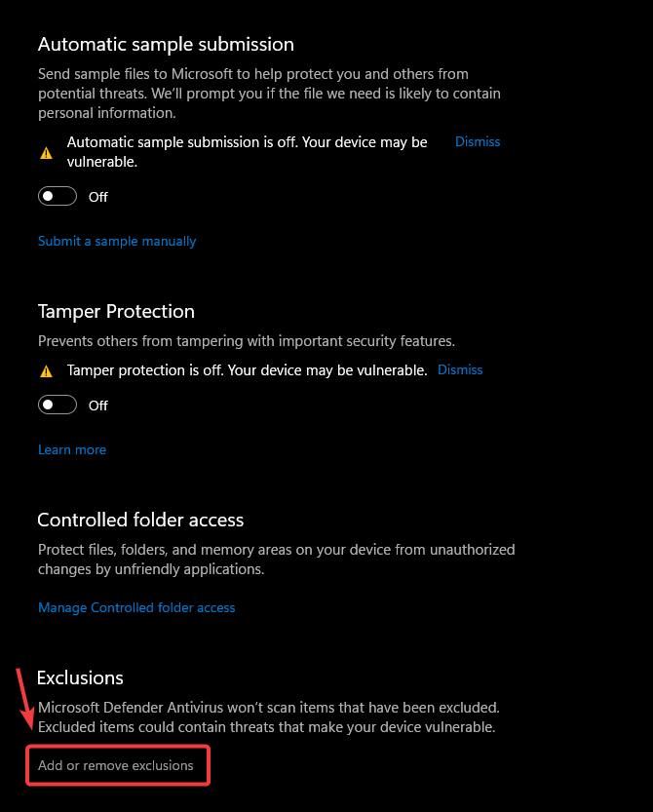Click Off label beside Tamper Protection switch
The height and width of the screenshot is (812, 653).
98,406
